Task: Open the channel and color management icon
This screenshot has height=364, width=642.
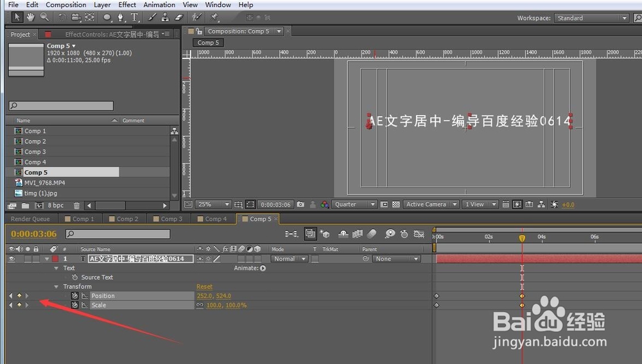Action: tap(325, 204)
